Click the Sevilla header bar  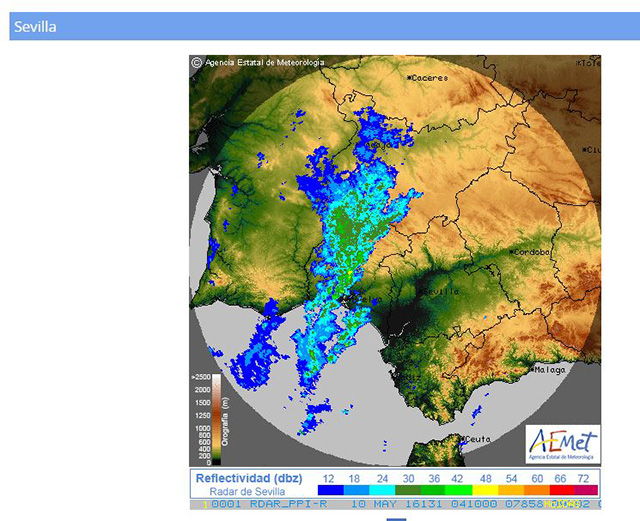[x=320, y=26]
